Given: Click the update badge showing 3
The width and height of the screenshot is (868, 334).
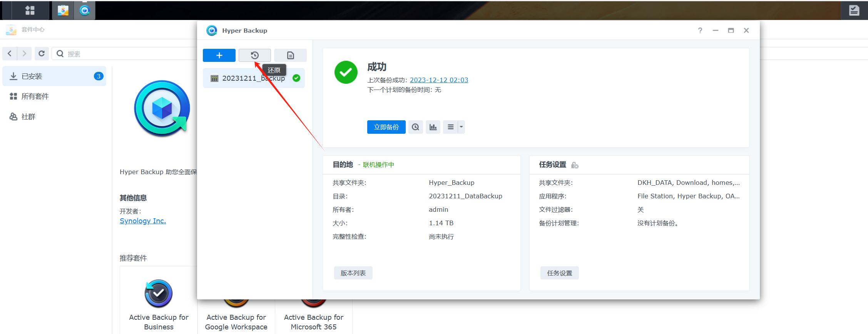Looking at the screenshot, I should click(99, 76).
